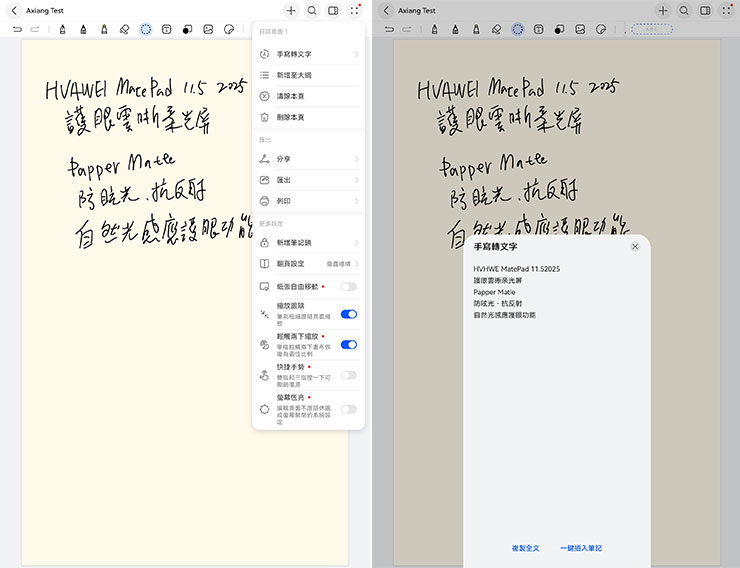Screen dimensions: 740x568
Task: Tap handwritten 'Papper Matte' on the cream page
Action: coord(122,166)
